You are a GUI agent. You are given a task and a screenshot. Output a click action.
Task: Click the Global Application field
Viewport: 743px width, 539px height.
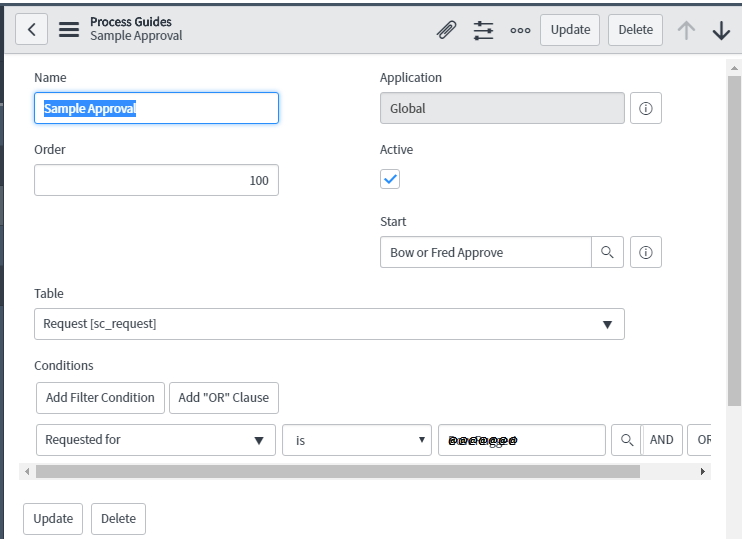pyautogui.click(x=502, y=108)
